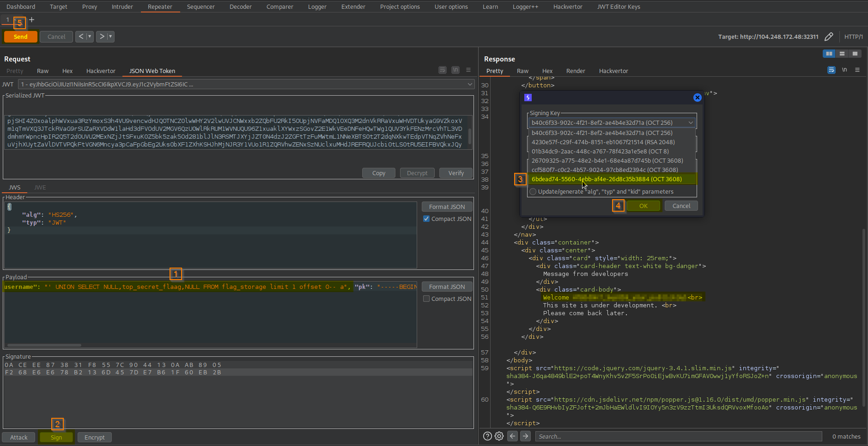This screenshot has width=868, height=446.
Task: Open search settings gear icon
Action: coord(499,436)
